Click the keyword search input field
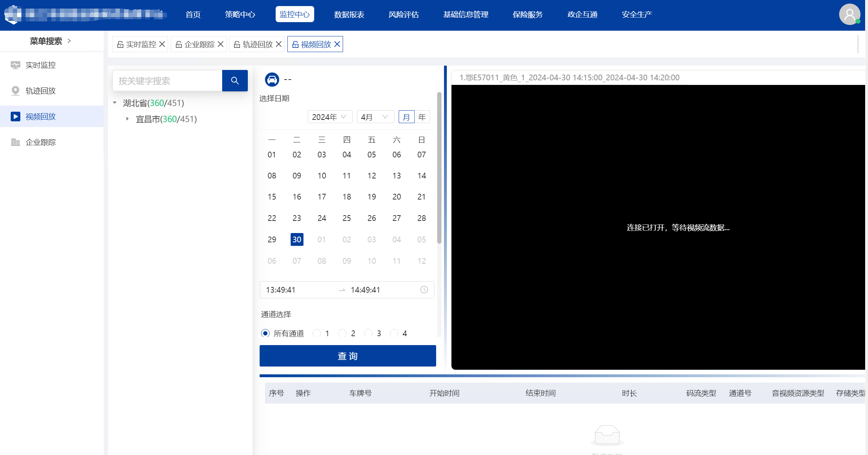The image size is (868, 455). pos(167,81)
